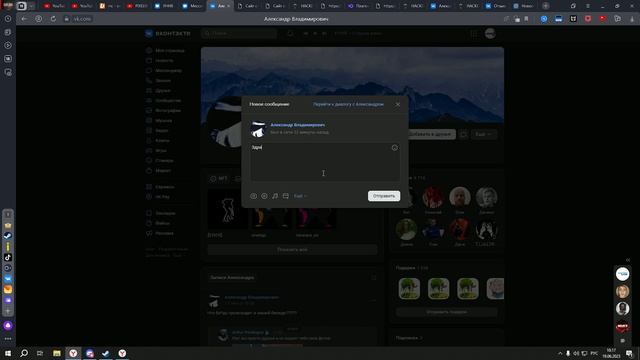Close the Новое сообщение dialog
The width and height of the screenshot is (640, 360).
(398, 104)
